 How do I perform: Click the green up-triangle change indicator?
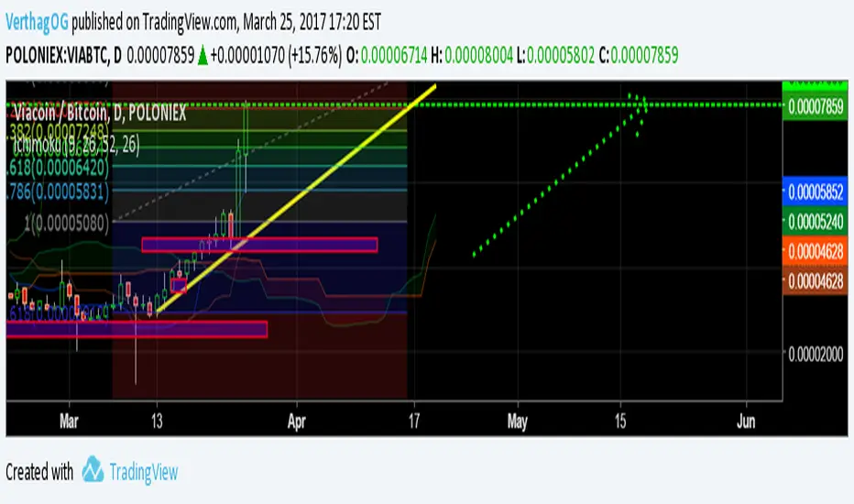203,56
